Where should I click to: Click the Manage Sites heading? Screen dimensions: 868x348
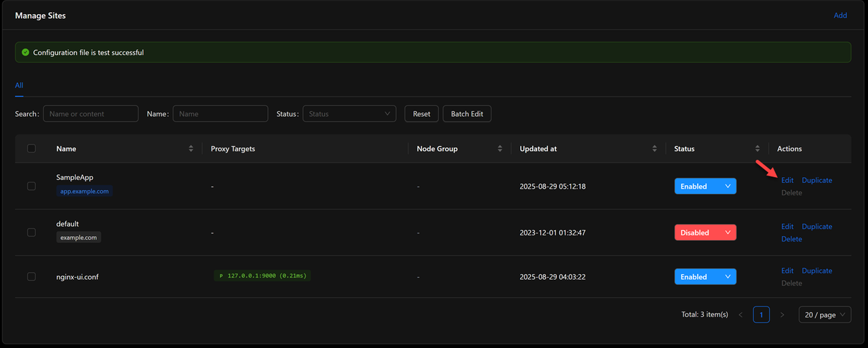pos(41,15)
